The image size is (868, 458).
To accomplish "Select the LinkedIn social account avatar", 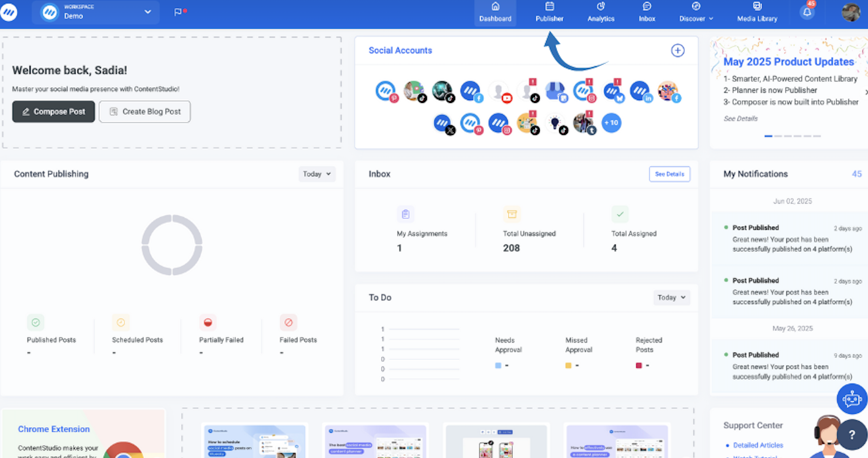I will (640, 91).
